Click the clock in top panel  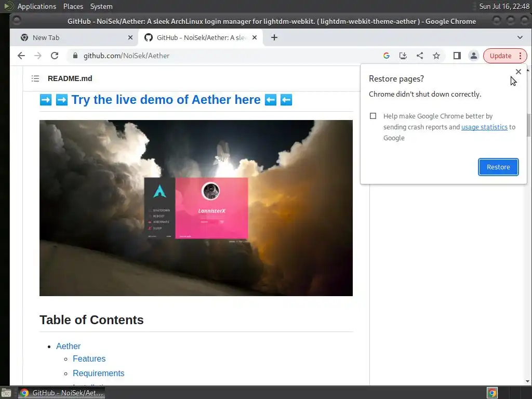504,6
